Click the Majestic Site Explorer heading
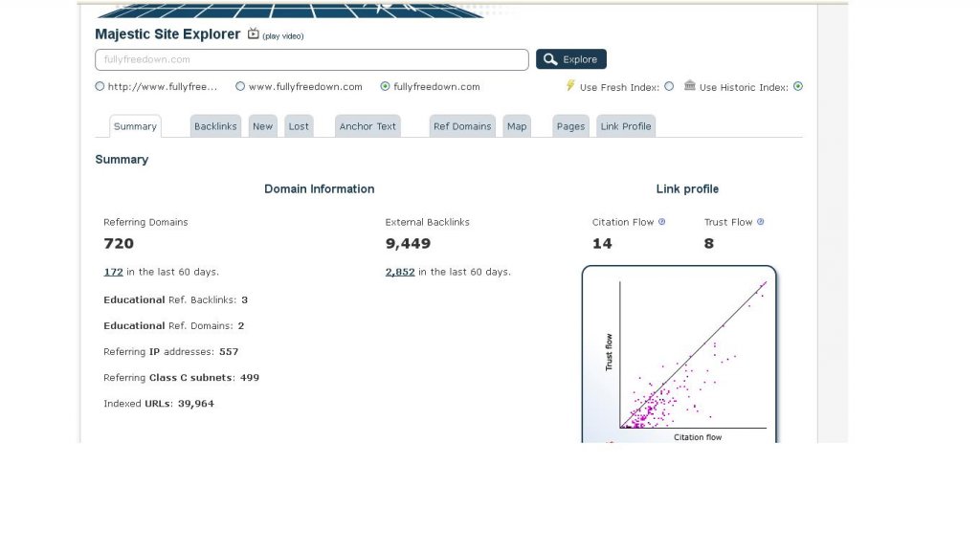Screen dimensions: 980x553 click(167, 34)
